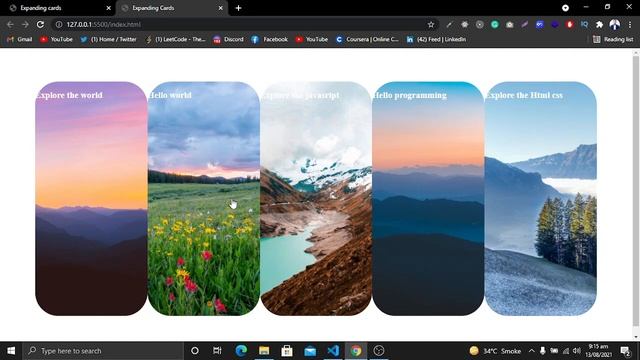Show hidden system tray icons
The image size is (640, 360).
(531, 351)
